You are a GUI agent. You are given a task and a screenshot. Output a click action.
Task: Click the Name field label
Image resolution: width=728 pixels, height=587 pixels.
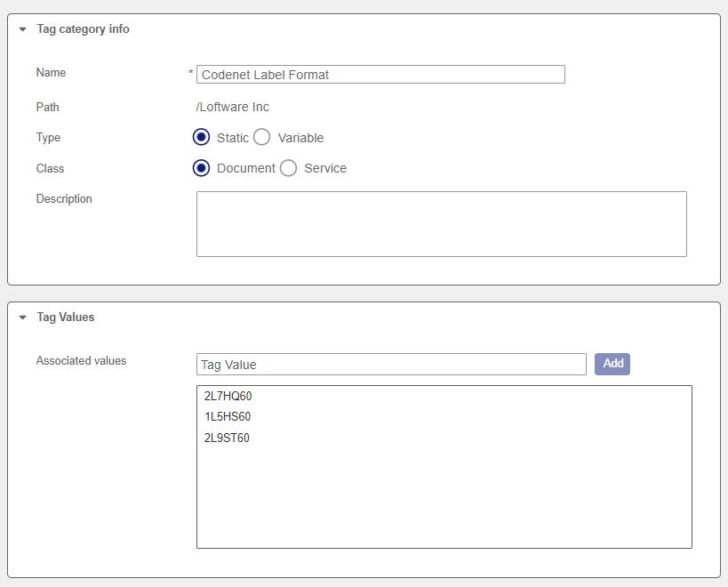click(x=51, y=72)
